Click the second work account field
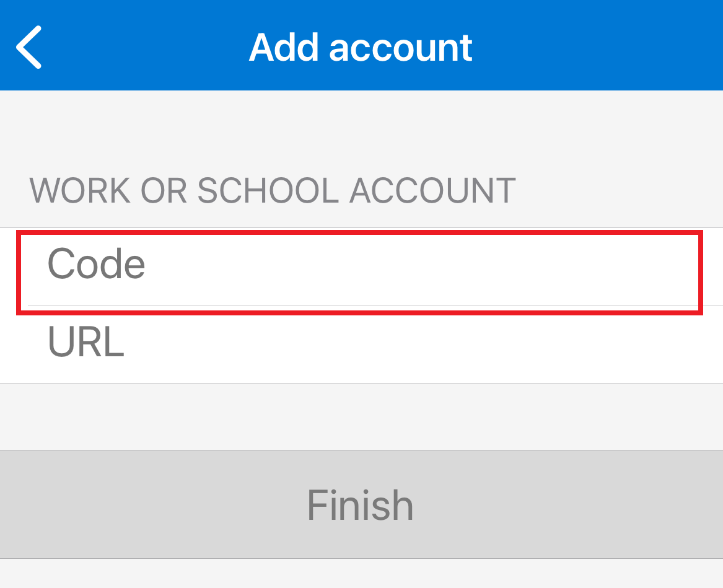 click(359, 344)
